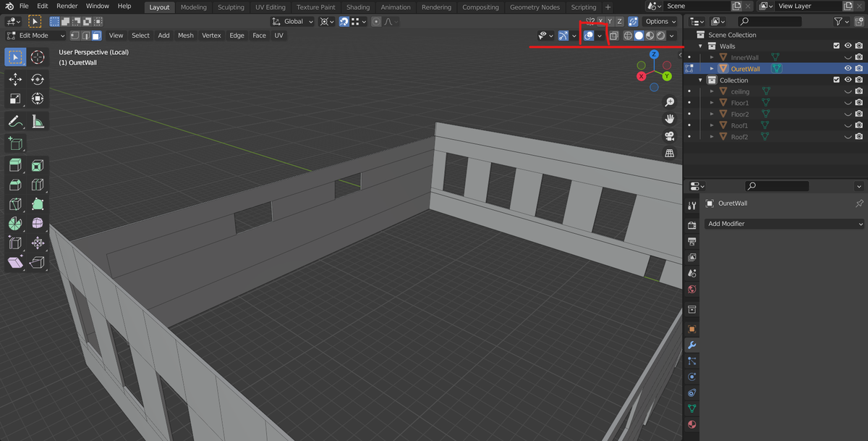868x441 pixels.
Task: Select the Edge Slide tool
Action: point(15,243)
